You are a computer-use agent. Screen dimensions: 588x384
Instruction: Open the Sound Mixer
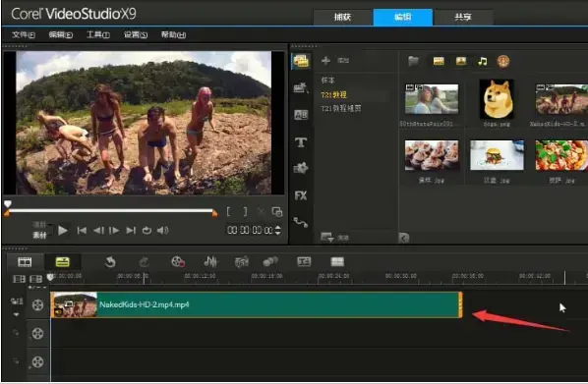click(x=210, y=262)
